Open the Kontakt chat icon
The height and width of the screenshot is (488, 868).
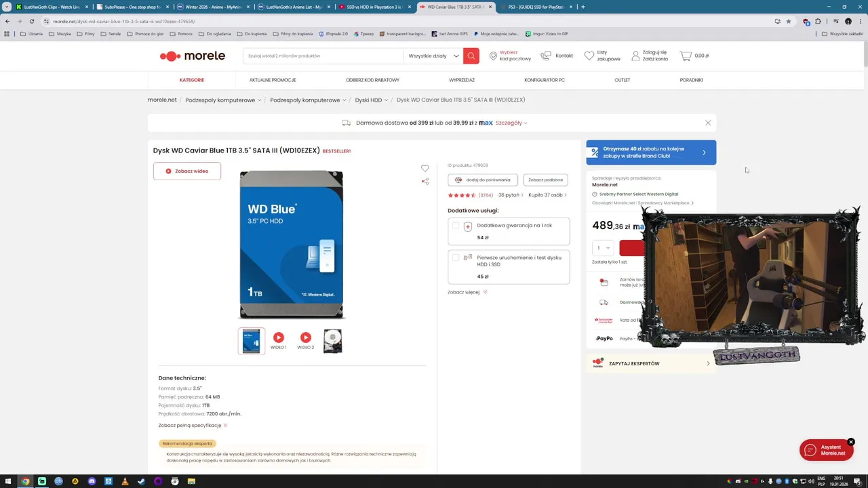coord(546,56)
